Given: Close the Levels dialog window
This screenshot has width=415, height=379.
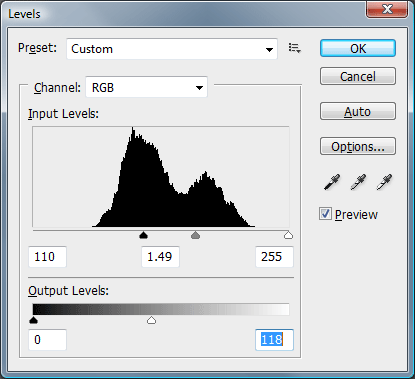Looking at the screenshot, I should 387,9.
